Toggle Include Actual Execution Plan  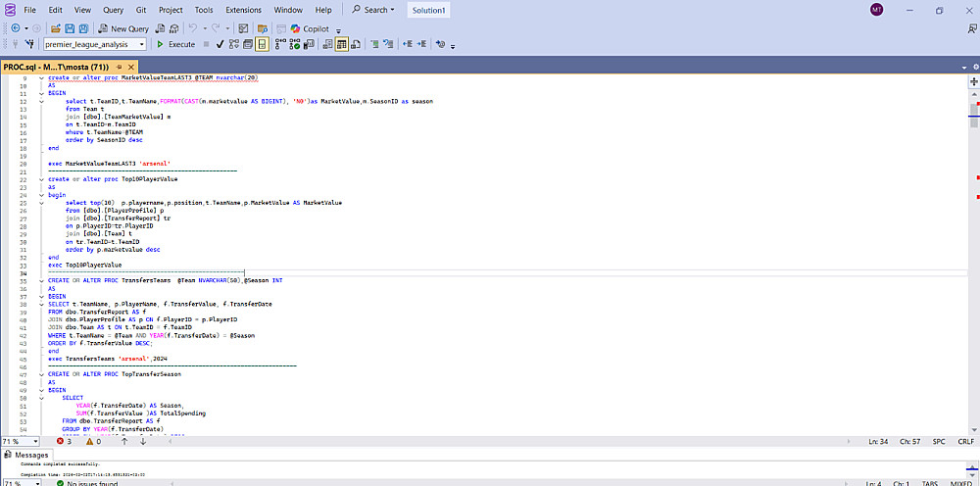278,44
